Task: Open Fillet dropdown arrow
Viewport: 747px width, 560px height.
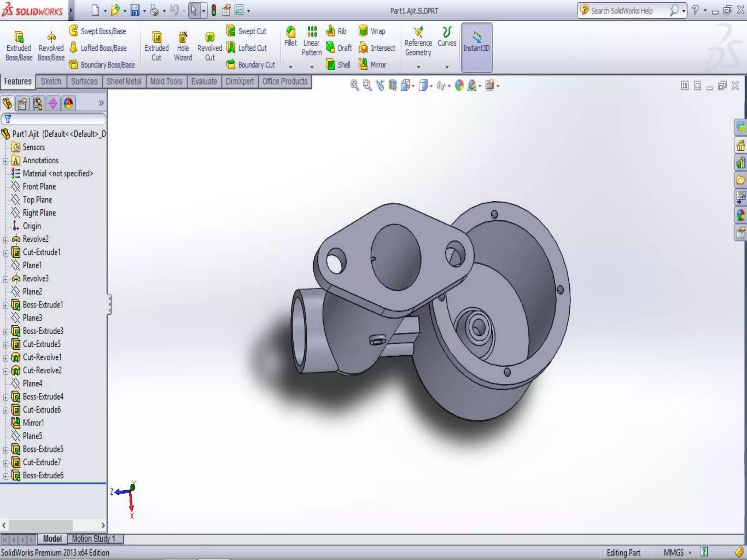Action: tap(291, 67)
